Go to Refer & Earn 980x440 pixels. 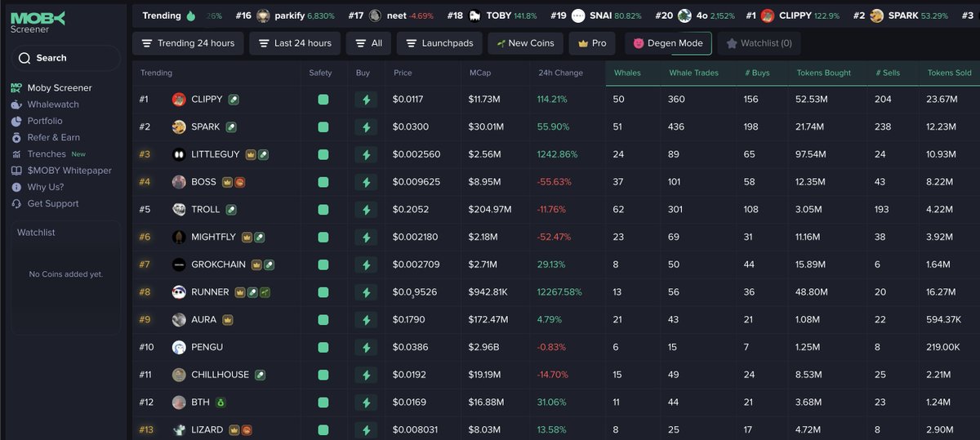click(54, 137)
